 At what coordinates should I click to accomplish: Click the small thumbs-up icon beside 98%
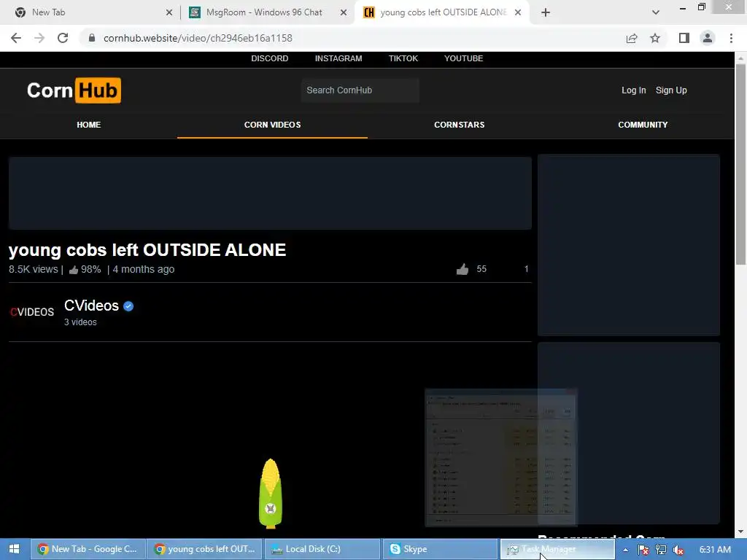point(74,270)
